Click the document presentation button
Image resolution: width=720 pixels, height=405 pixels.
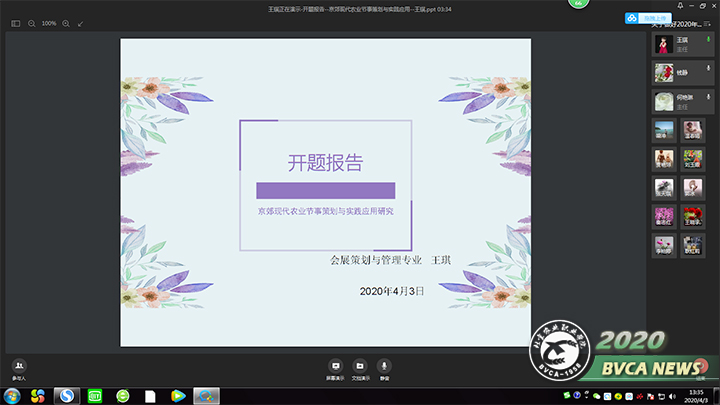tap(359, 367)
